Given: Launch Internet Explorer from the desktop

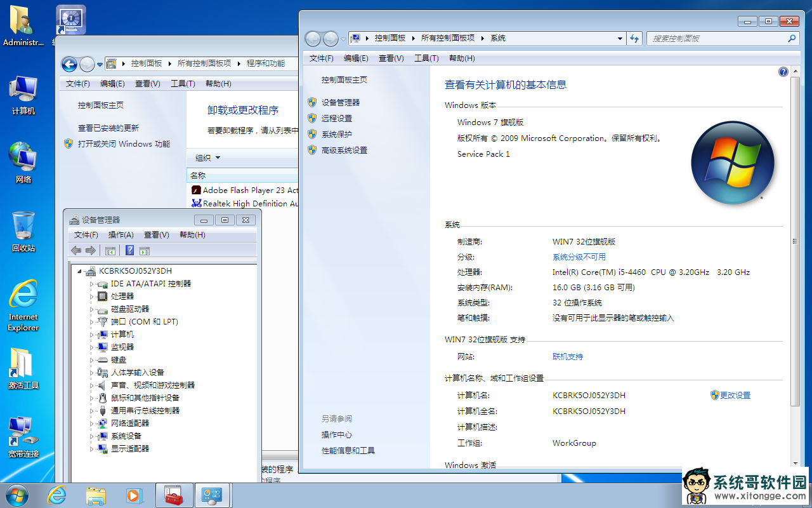Looking at the screenshot, I should pos(23,306).
